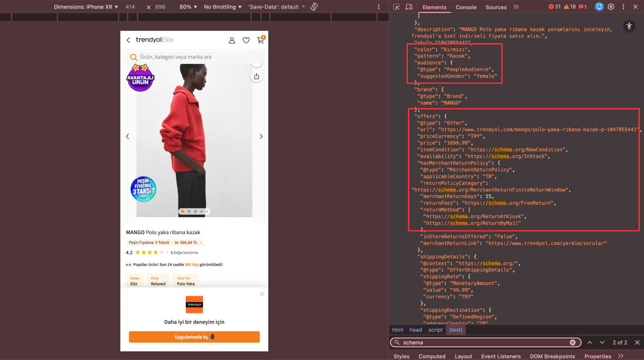Clear the schema search field
The height and width of the screenshot is (360, 644).
click(572, 343)
